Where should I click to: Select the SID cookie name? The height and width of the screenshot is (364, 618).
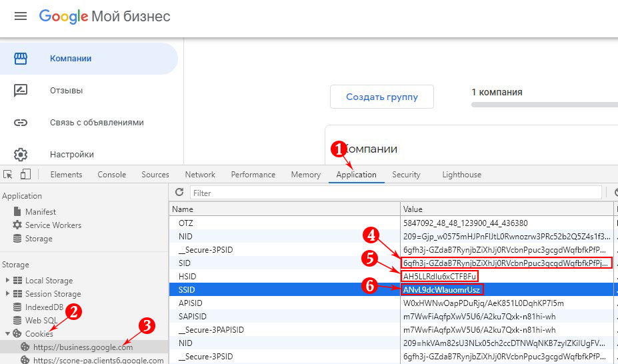[185, 263]
